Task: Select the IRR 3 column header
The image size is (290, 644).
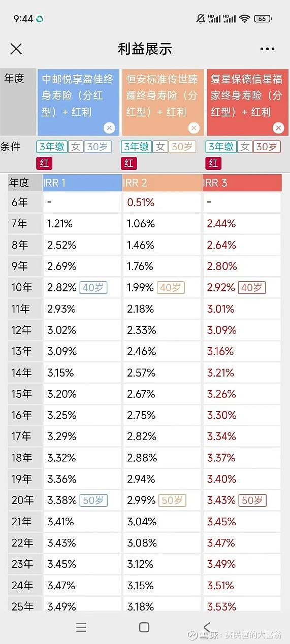Action: 242,183
